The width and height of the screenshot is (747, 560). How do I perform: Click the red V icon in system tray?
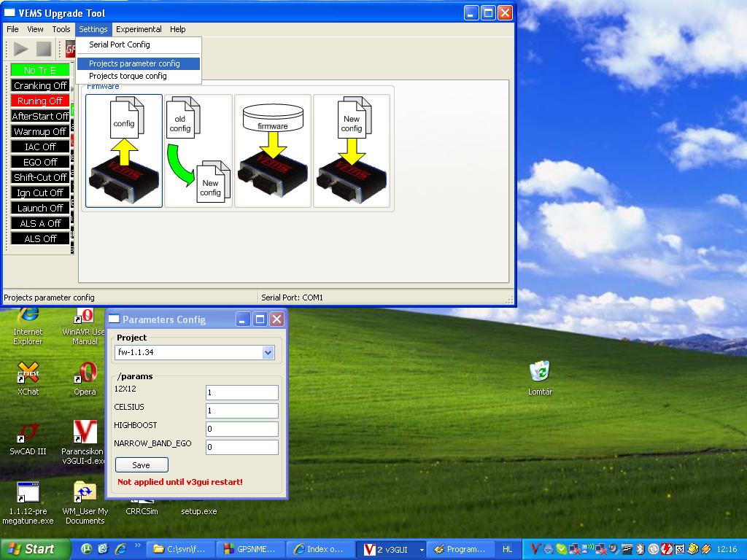(x=535, y=550)
